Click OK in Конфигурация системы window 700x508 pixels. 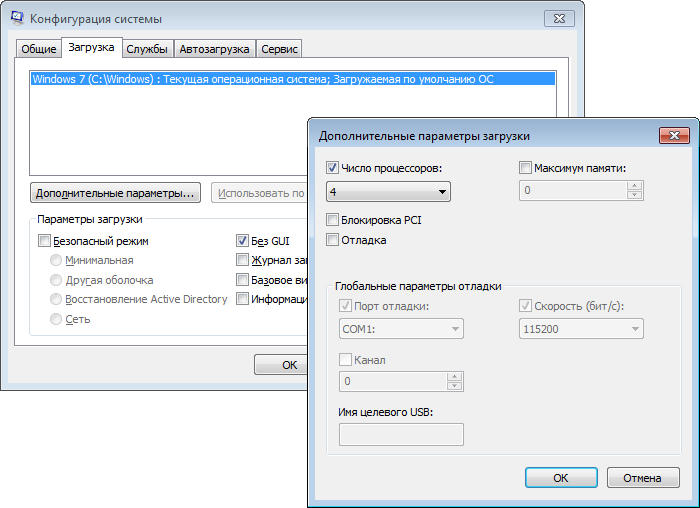(281, 365)
